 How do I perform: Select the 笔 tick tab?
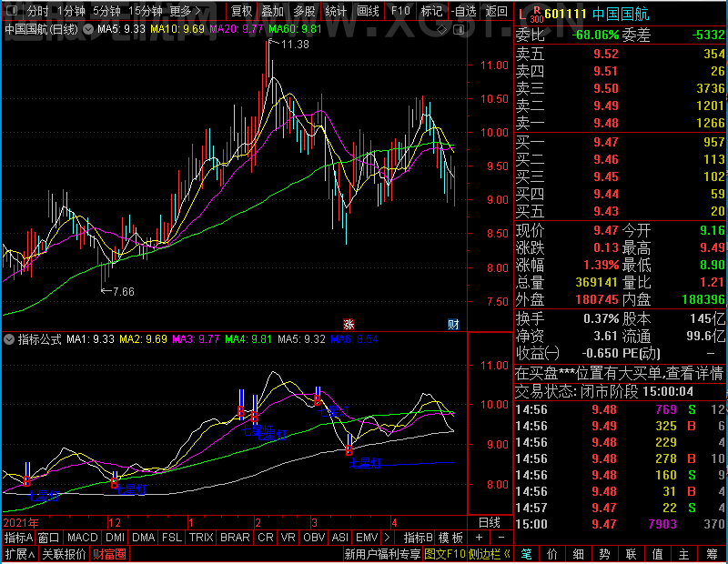[x=526, y=554]
